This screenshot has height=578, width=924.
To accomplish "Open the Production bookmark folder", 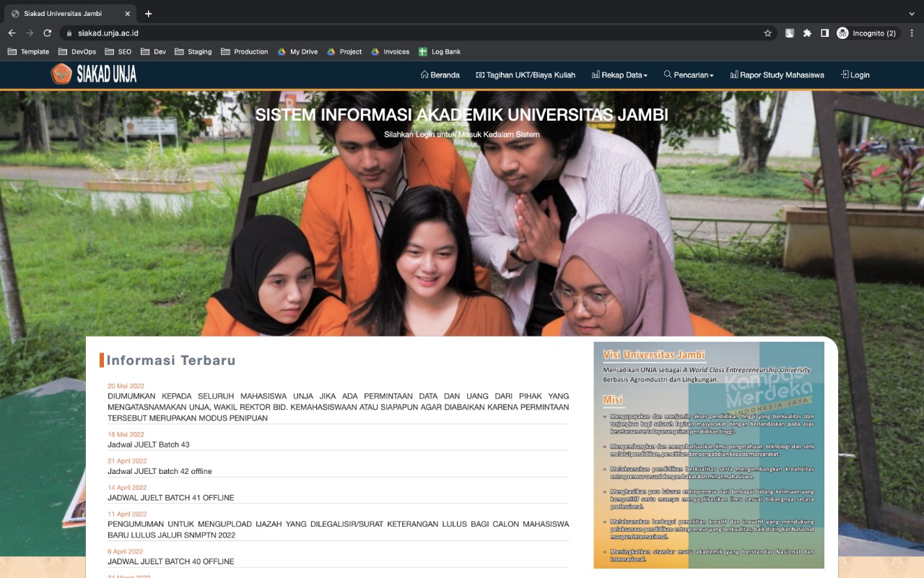I will pos(245,52).
